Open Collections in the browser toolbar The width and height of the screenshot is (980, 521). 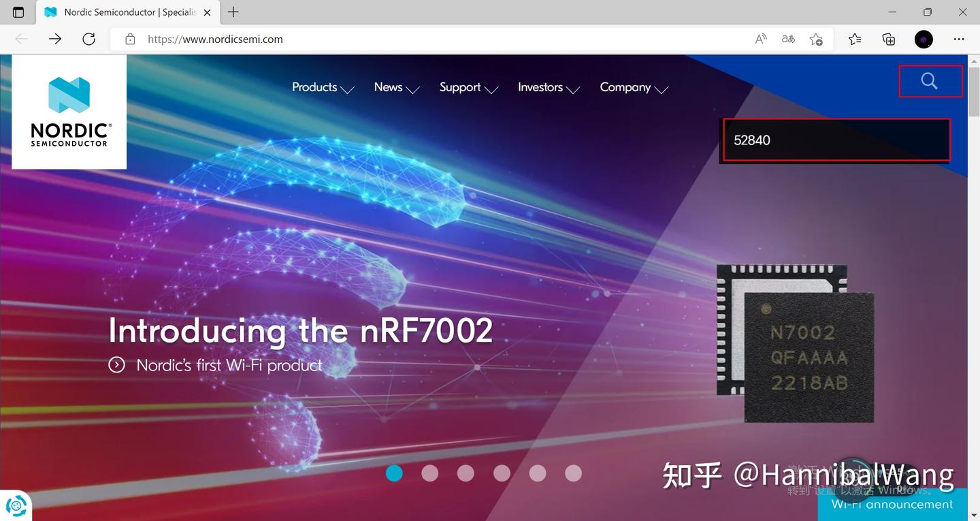[888, 39]
